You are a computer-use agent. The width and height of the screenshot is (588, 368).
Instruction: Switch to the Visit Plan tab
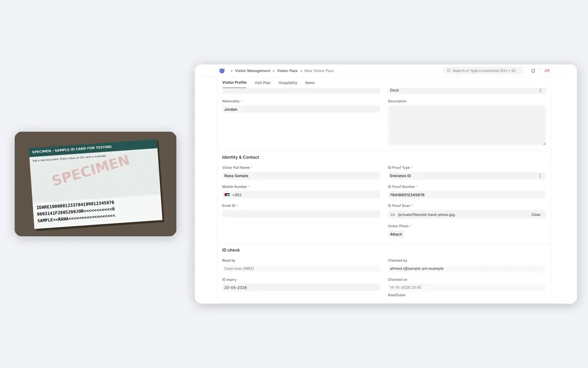pyautogui.click(x=262, y=83)
